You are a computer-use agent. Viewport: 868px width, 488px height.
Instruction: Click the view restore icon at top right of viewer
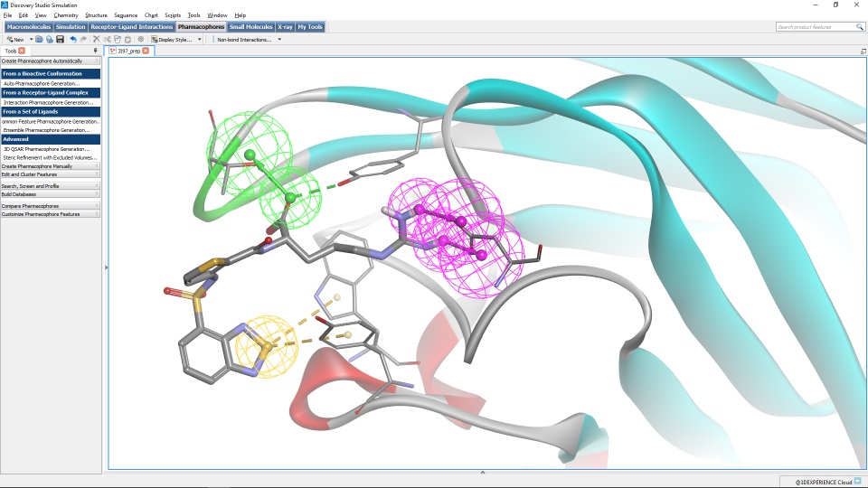[x=863, y=51]
